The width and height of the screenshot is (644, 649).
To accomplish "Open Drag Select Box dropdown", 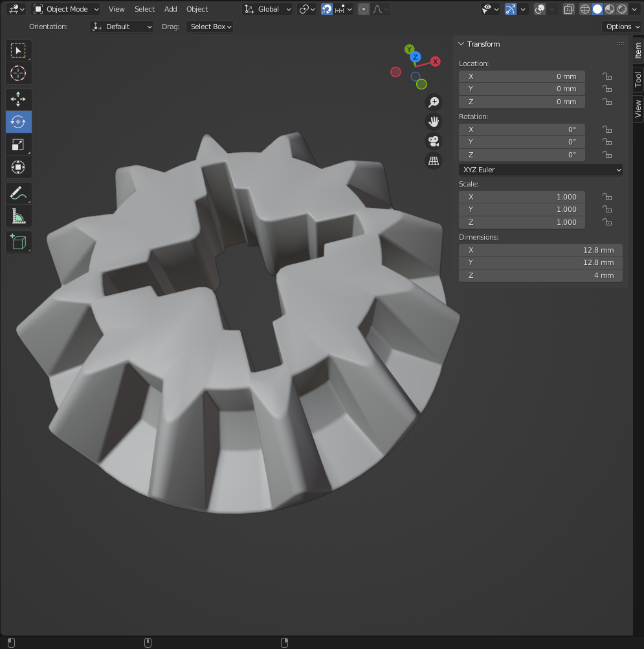I will (x=210, y=27).
